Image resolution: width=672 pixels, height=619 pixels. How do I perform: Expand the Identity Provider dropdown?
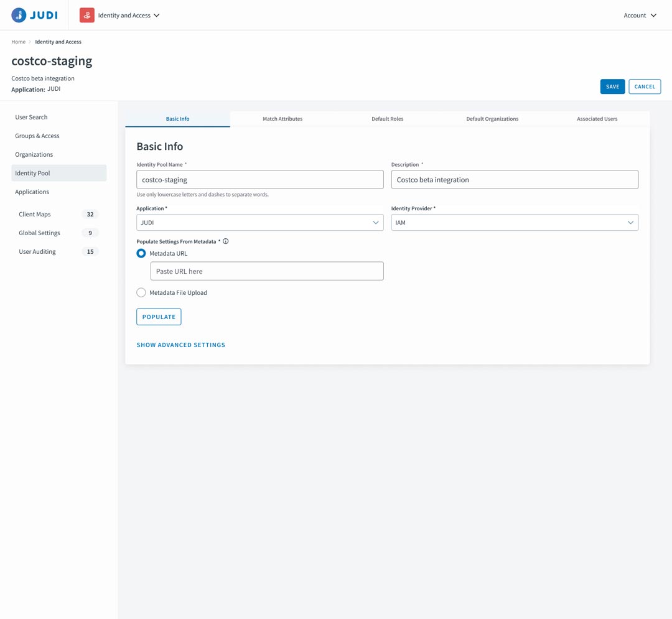(x=514, y=223)
